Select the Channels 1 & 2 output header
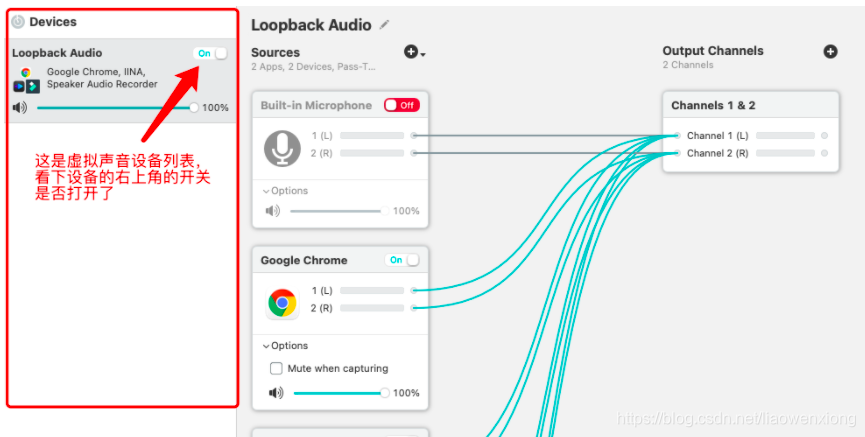Image resolution: width=865 pixels, height=437 pixels. click(751, 105)
